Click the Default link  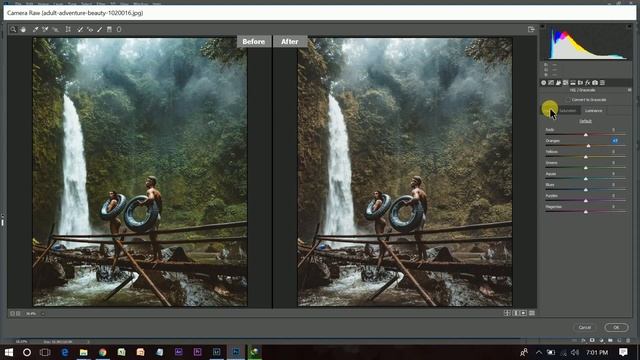(585, 121)
